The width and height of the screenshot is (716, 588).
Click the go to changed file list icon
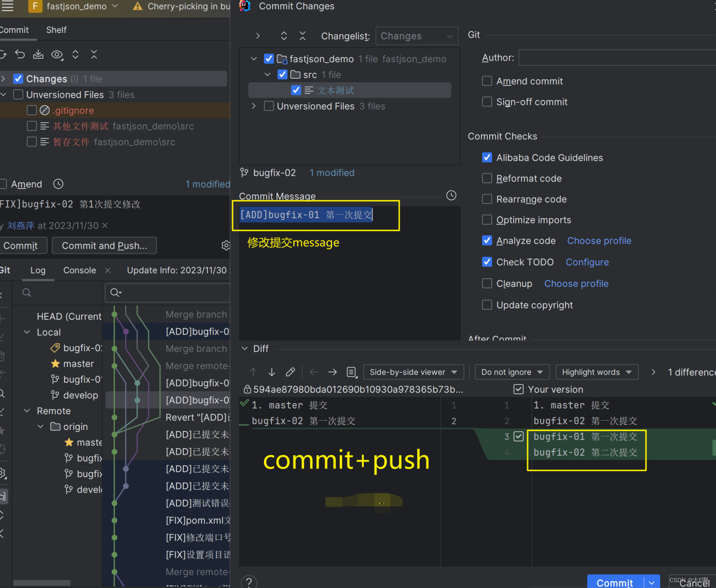coord(351,372)
